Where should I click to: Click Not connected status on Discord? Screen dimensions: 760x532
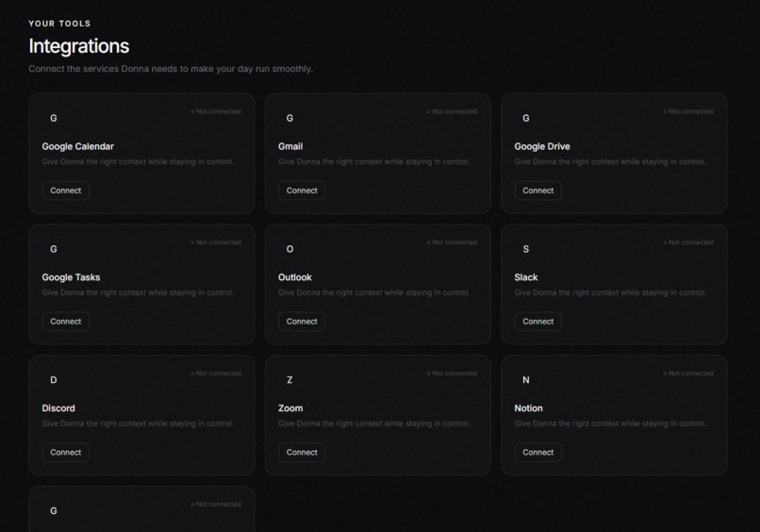pos(216,374)
